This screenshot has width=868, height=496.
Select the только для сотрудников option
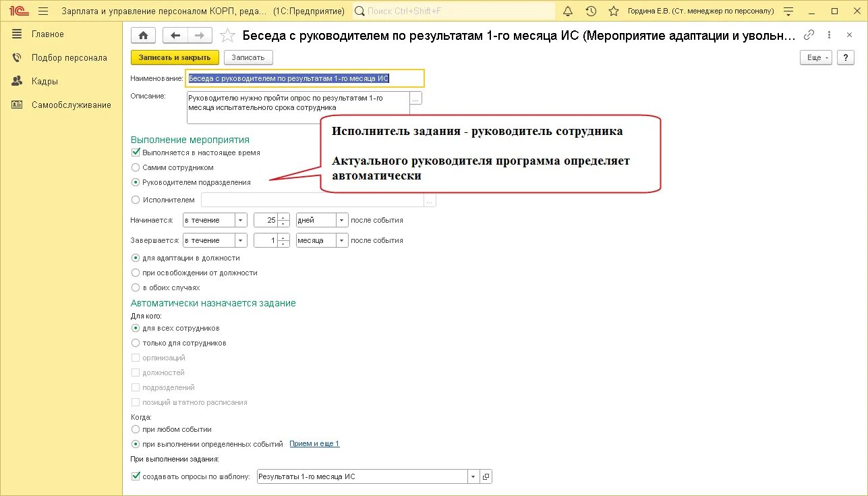tap(136, 343)
